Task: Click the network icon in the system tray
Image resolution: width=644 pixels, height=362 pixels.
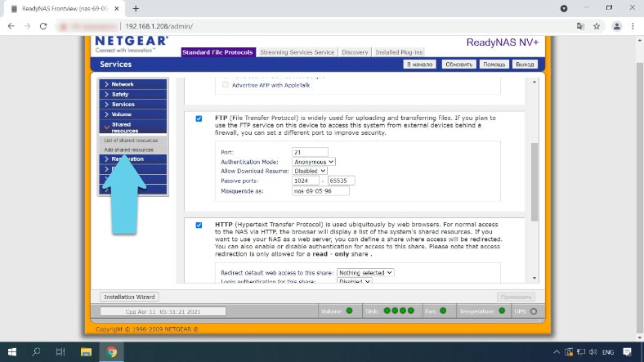Action: (x=581, y=351)
